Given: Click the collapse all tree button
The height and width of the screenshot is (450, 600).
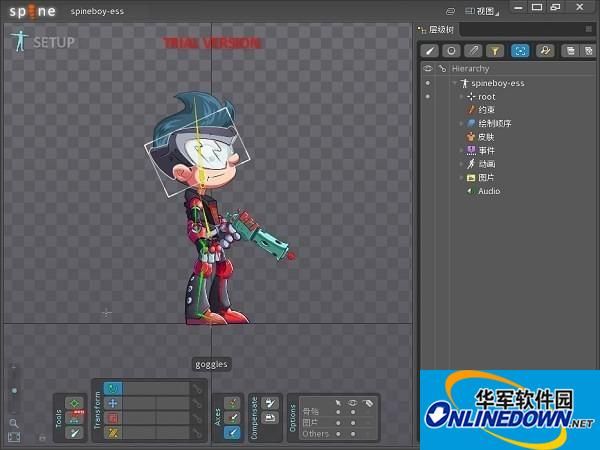Looking at the screenshot, I should (570, 51).
